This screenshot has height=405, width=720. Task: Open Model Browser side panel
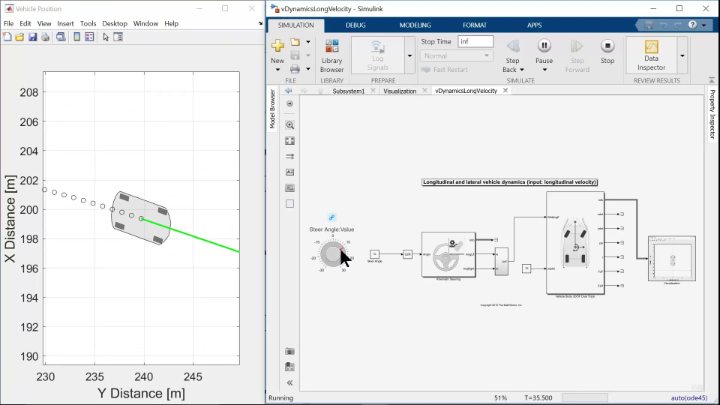(x=272, y=109)
